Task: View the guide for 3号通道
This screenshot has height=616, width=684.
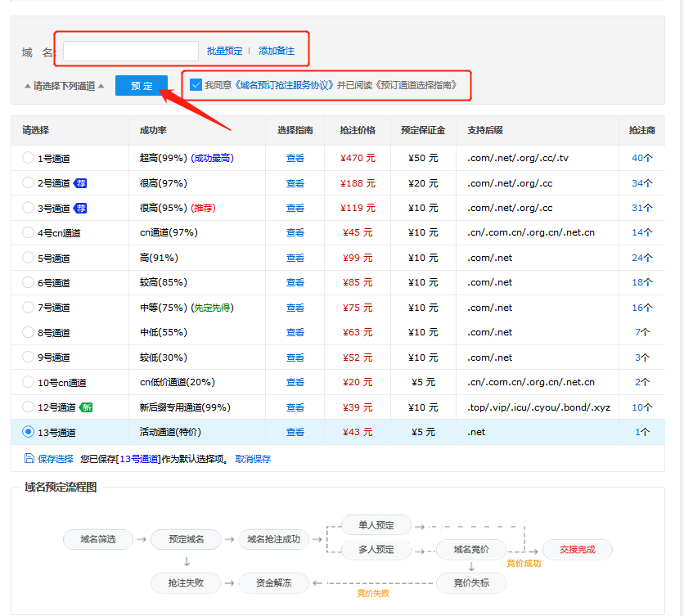Action: coord(295,208)
